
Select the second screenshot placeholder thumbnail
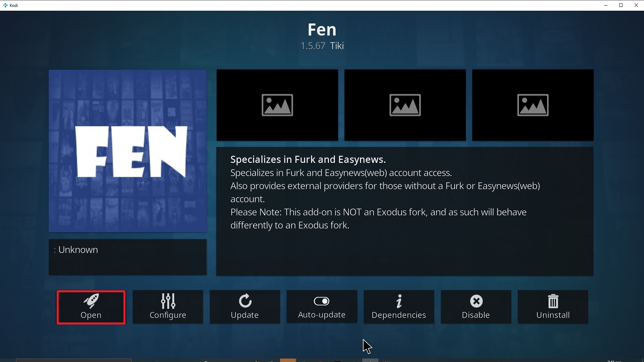(405, 105)
